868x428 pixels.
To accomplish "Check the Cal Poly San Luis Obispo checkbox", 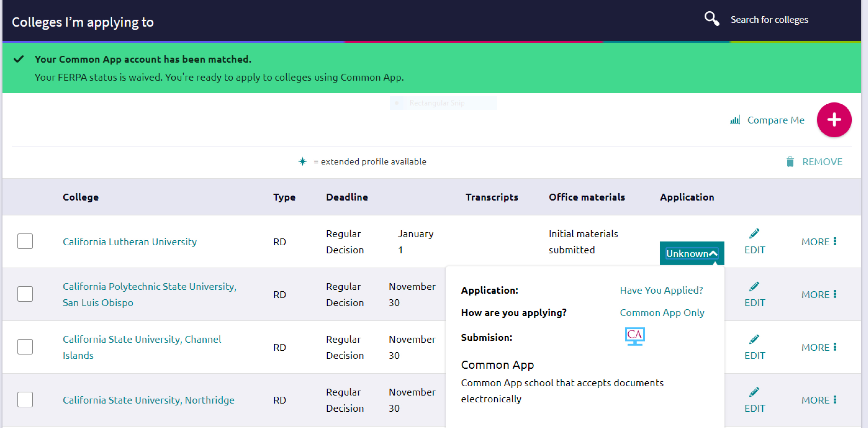I will pyautogui.click(x=25, y=294).
